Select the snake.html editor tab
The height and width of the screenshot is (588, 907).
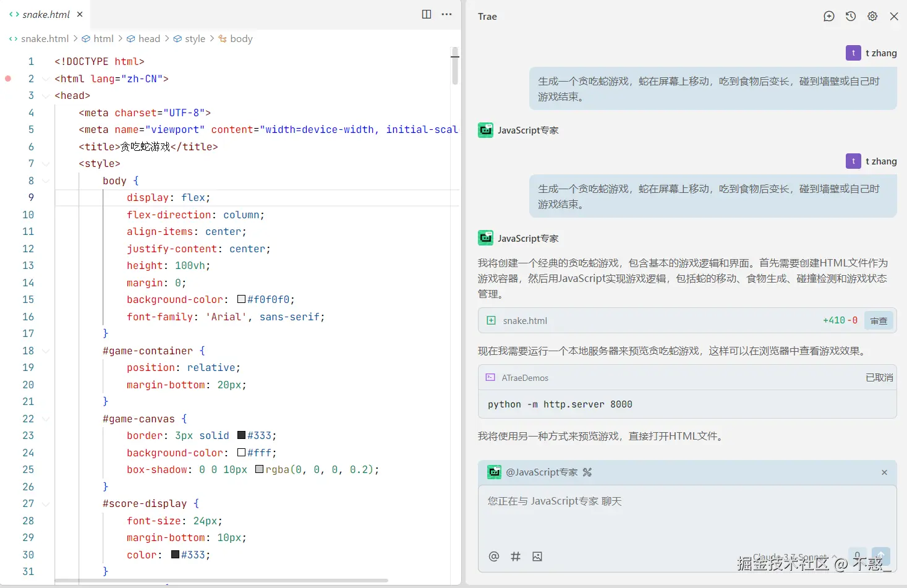click(46, 14)
